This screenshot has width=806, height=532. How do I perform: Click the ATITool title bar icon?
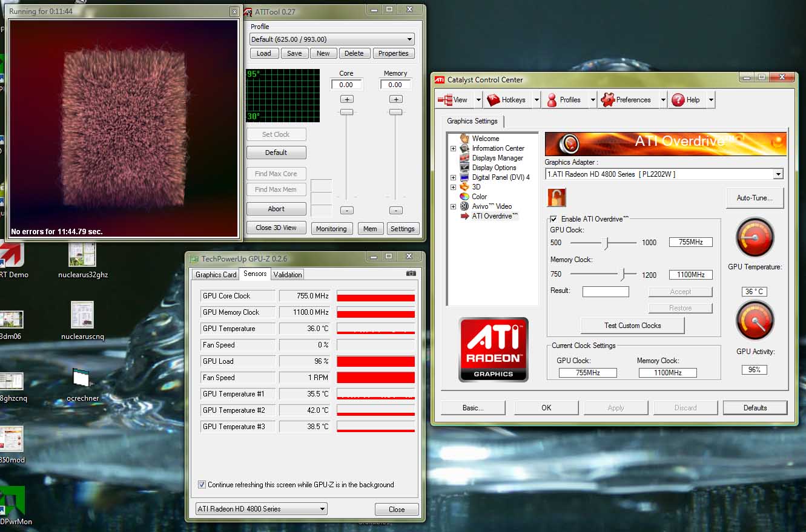[248, 11]
